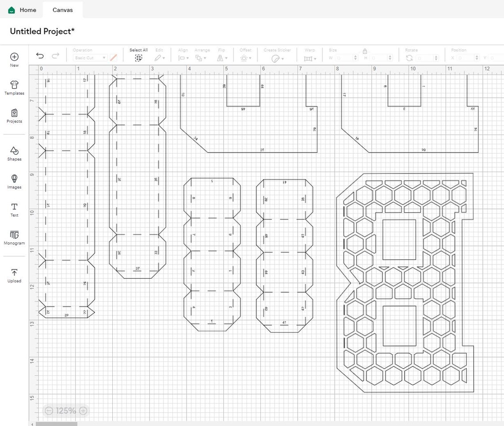The image size is (504, 426).
Task: Select the upper square cutout in honeycomb
Action: tap(399, 240)
